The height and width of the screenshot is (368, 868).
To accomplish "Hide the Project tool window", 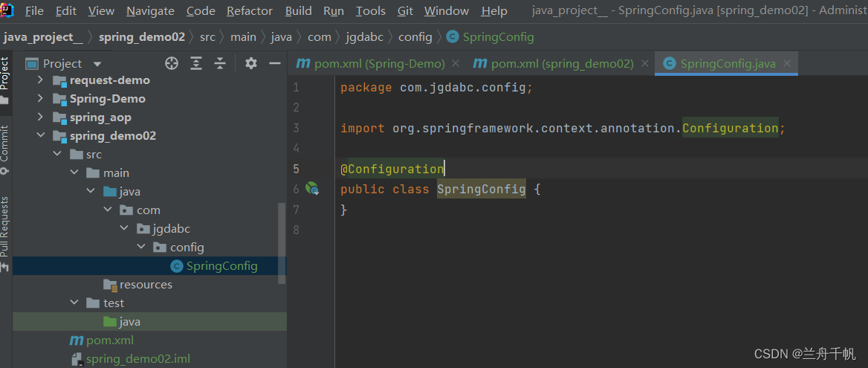I will (275, 64).
